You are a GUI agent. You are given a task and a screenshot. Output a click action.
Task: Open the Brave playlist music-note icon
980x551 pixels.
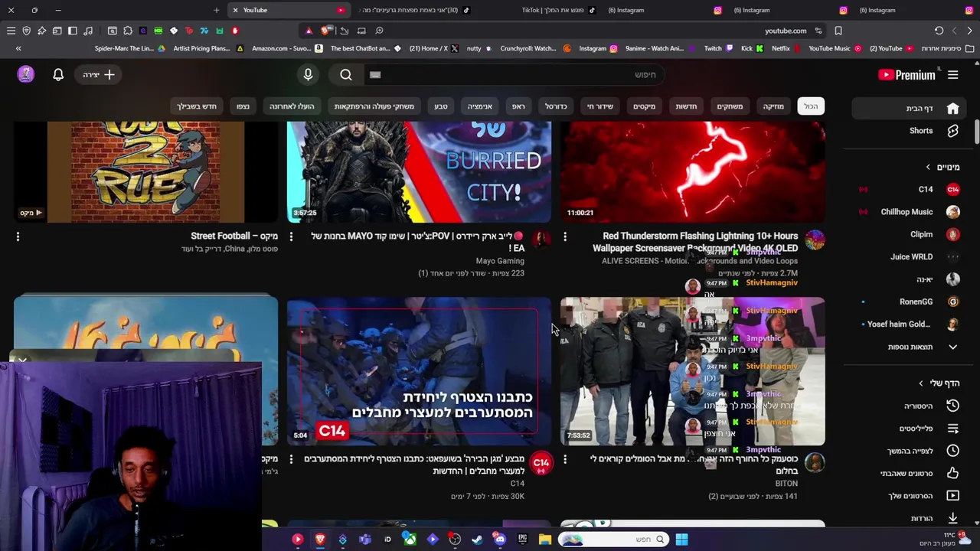point(88,31)
